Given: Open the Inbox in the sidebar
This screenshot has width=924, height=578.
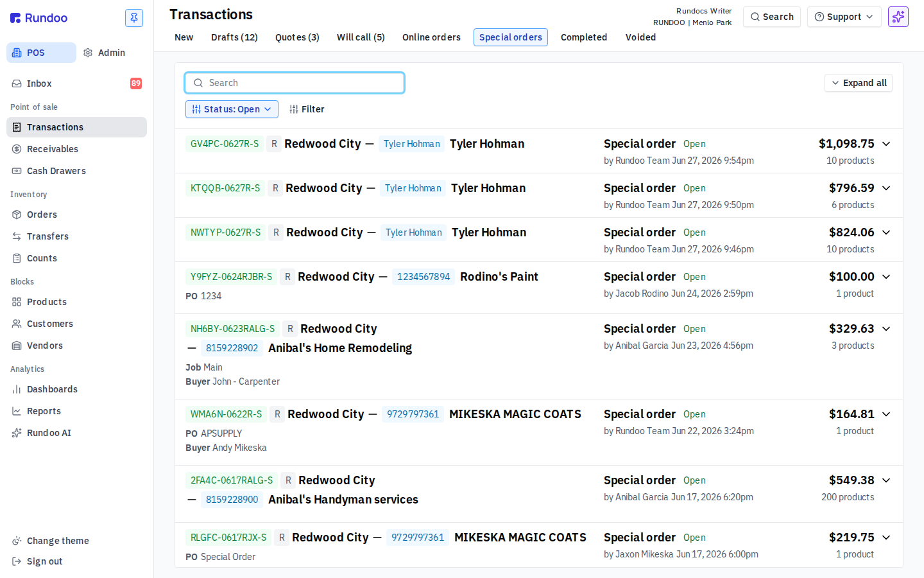Looking at the screenshot, I should [x=76, y=83].
